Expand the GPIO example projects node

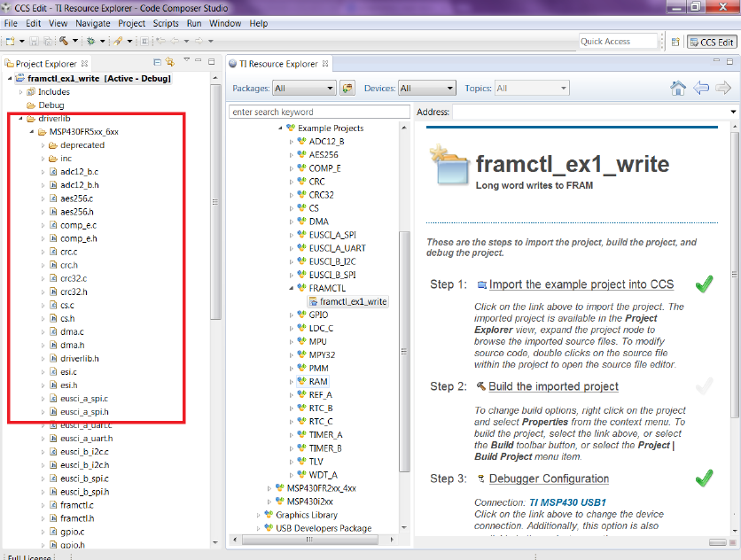coord(291,315)
